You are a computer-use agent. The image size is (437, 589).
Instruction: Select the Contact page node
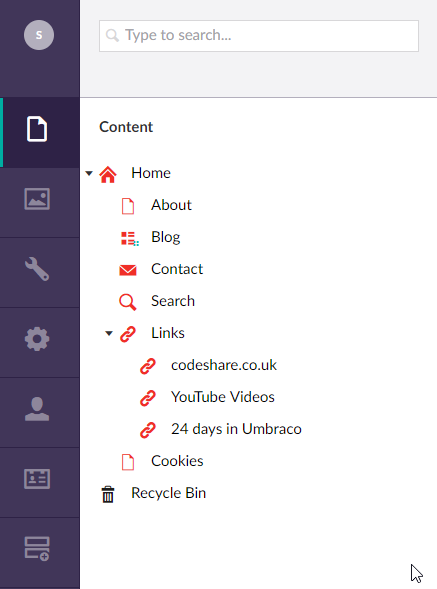click(177, 269)
